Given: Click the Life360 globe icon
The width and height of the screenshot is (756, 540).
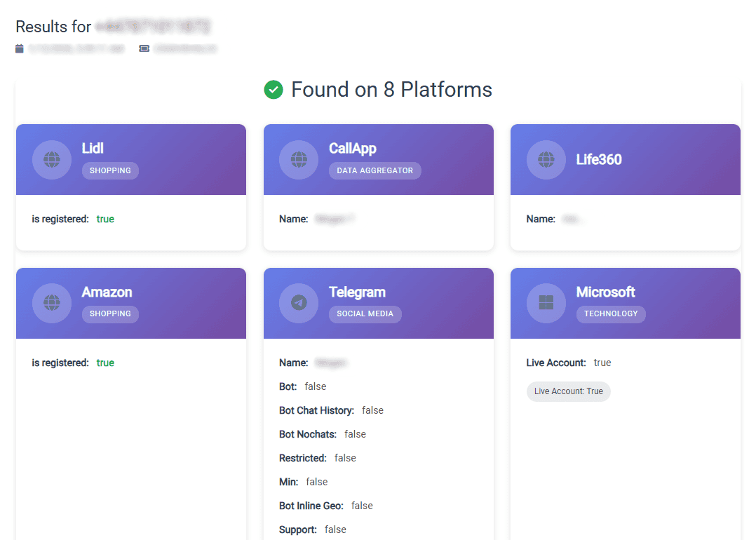Looking at the screenshot, I should [546, 160].
